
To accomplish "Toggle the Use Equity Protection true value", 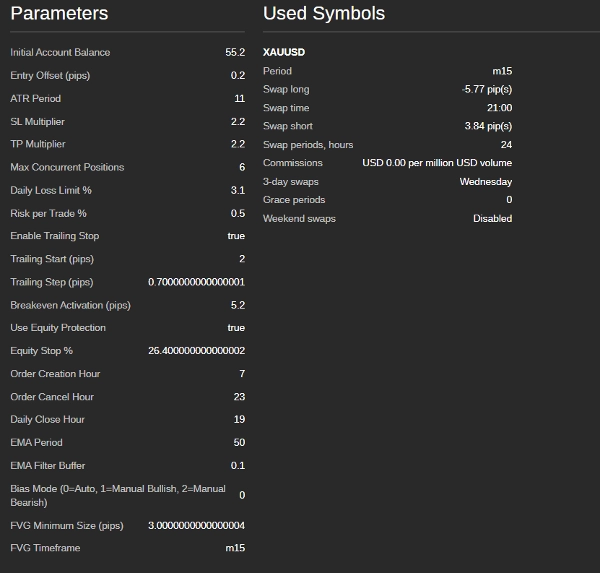I will (236, 328).
